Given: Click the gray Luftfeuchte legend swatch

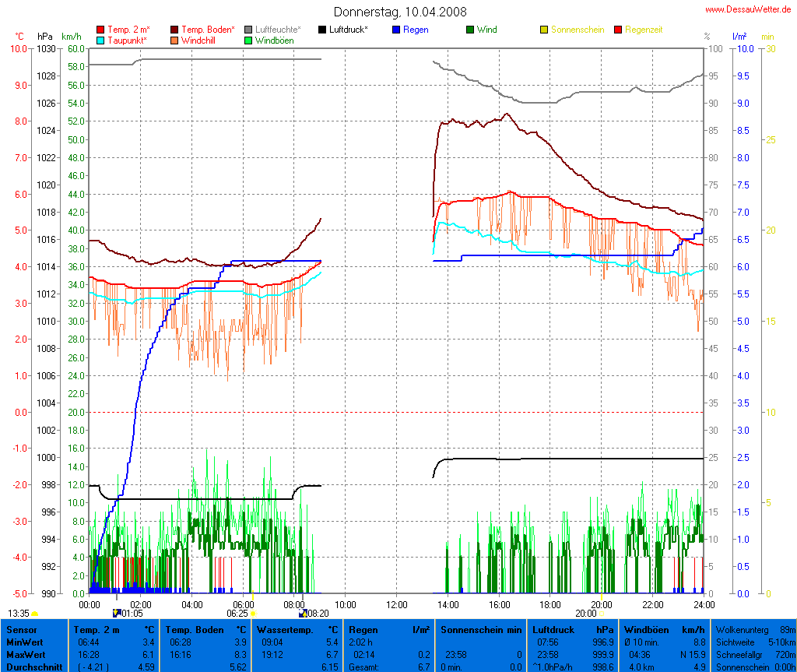Looking at the screenshot, I should pyautogui.click(x=248, y=30).
